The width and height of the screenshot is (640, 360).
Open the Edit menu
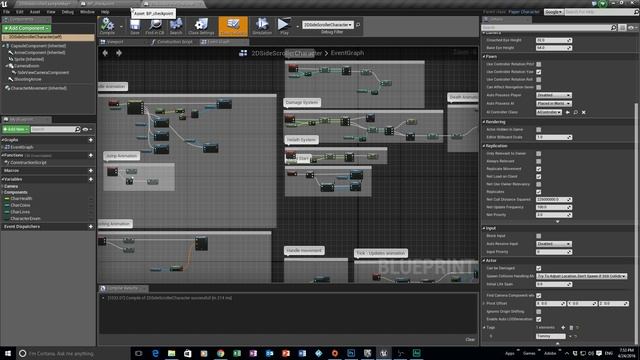(20, 12)
